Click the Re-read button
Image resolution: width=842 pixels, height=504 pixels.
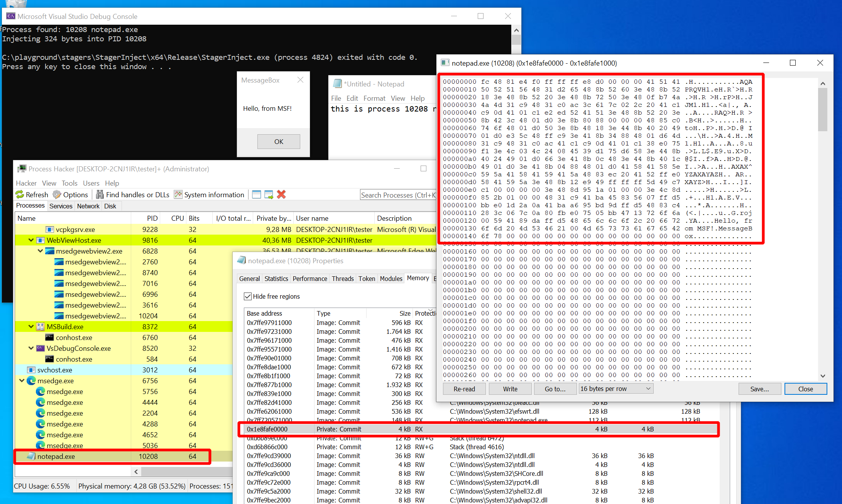point(464,389)
